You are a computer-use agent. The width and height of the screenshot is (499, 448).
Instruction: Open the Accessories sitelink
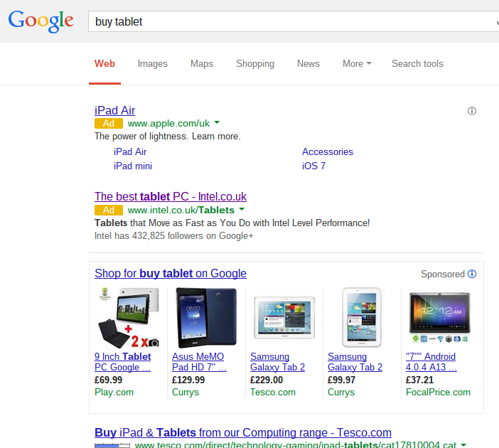pos(328,152)
